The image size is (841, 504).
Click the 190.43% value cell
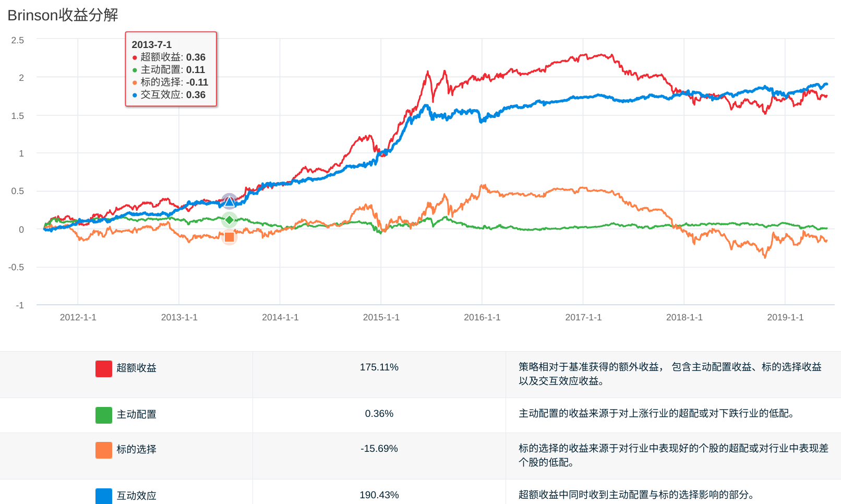tap(379, 495)
